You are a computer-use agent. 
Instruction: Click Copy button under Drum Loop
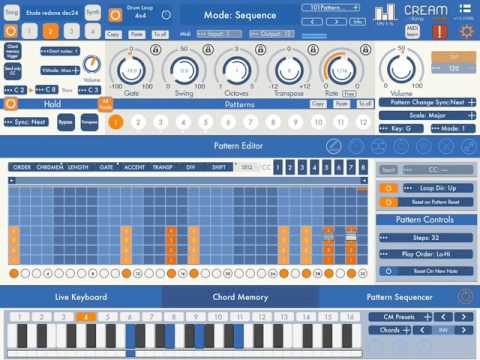coord(113,34)
